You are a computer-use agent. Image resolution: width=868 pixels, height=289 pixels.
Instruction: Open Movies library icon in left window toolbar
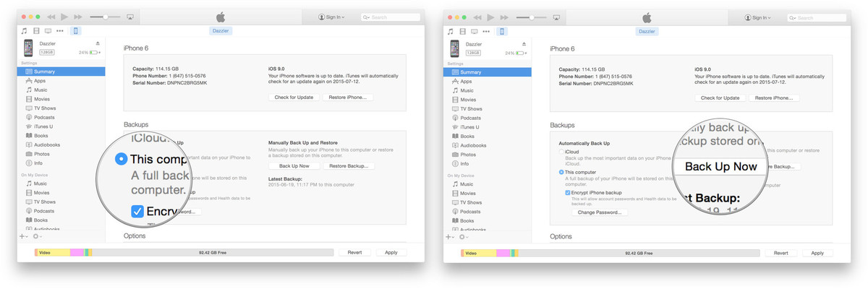tap(35, 31)
